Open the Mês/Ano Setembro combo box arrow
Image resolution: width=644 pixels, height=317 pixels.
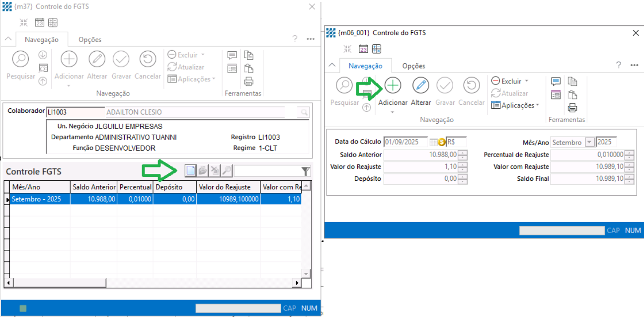tap(589, 142)
